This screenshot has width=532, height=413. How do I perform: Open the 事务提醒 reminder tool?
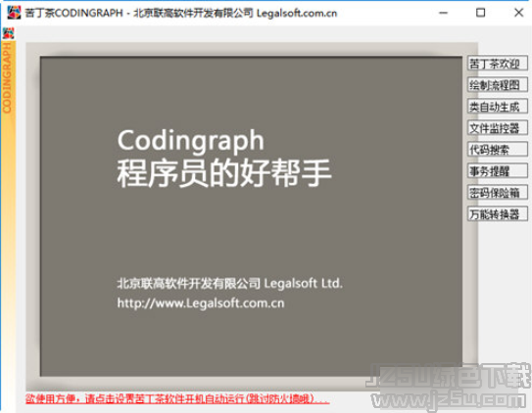coord(498,170)
